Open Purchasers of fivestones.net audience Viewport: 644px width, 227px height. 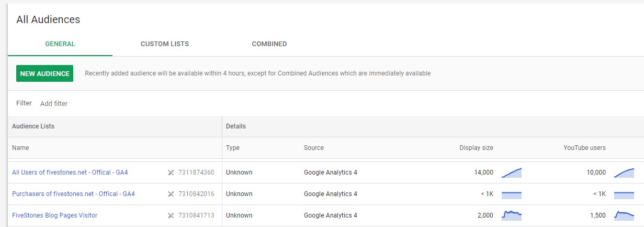click(x=73, y=194)
